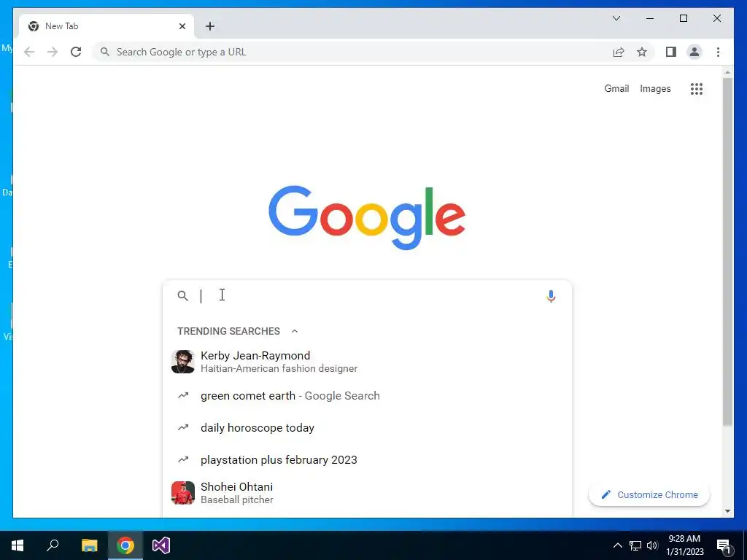
Task: Open the Chrome profile avatar
Action: [694, 52]
